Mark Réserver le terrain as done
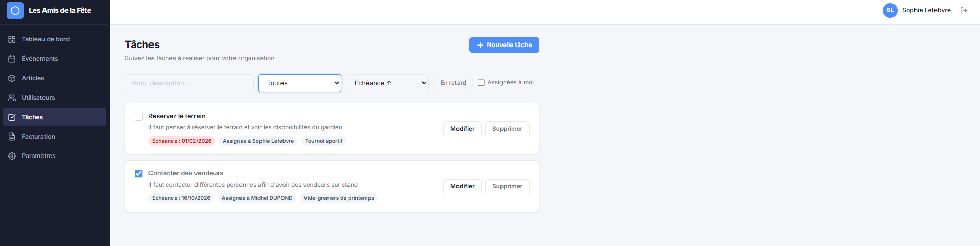980x246 pixels. point(138,117)
